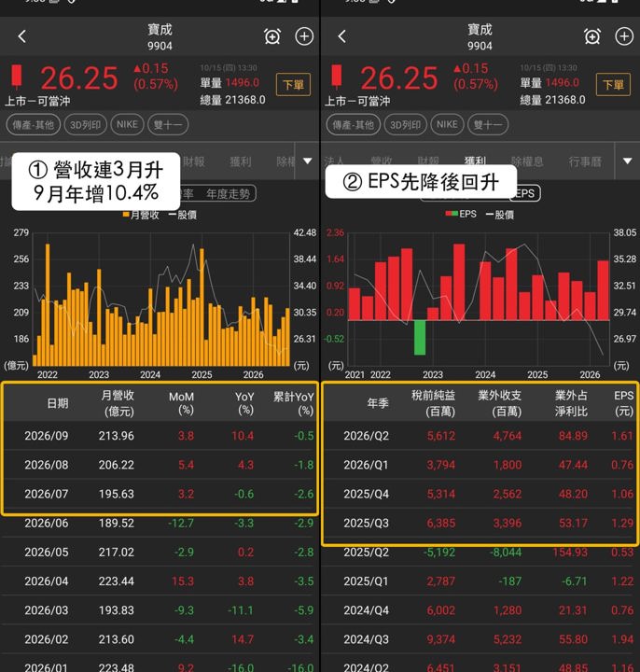Tap the back arrow on the EPS screen
The height and width of the screenshot is (672, 640).
pyautogui.click(x=341, y=36)
